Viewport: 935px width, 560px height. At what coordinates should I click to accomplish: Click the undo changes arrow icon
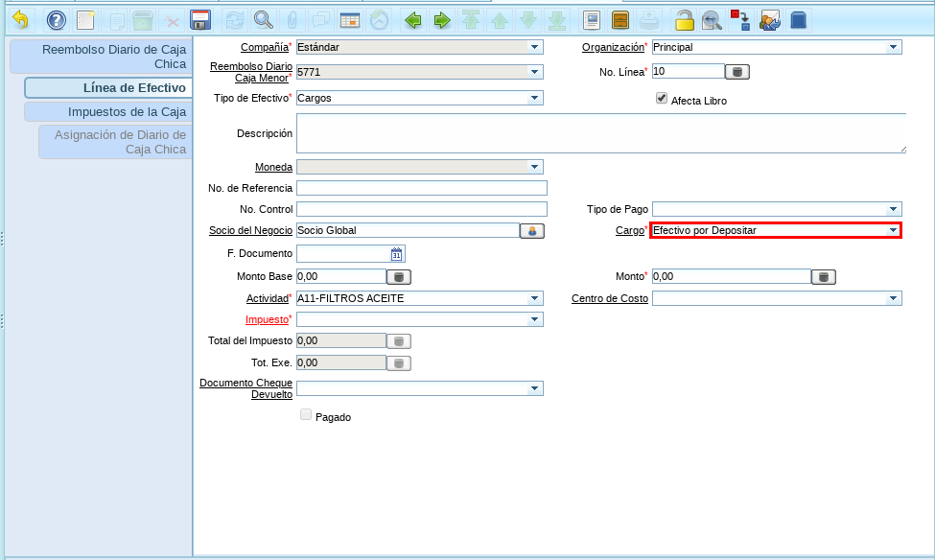20,20
